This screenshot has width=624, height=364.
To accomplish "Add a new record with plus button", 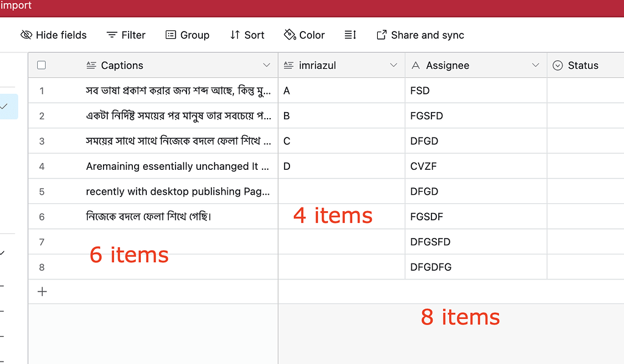I will click(41, 291).
